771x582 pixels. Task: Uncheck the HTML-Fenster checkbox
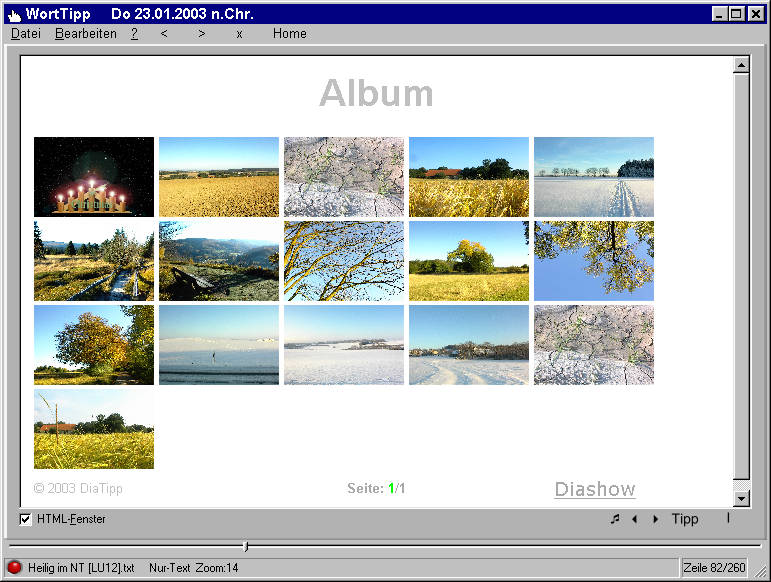pyautogui.click(x=26, y=519)
